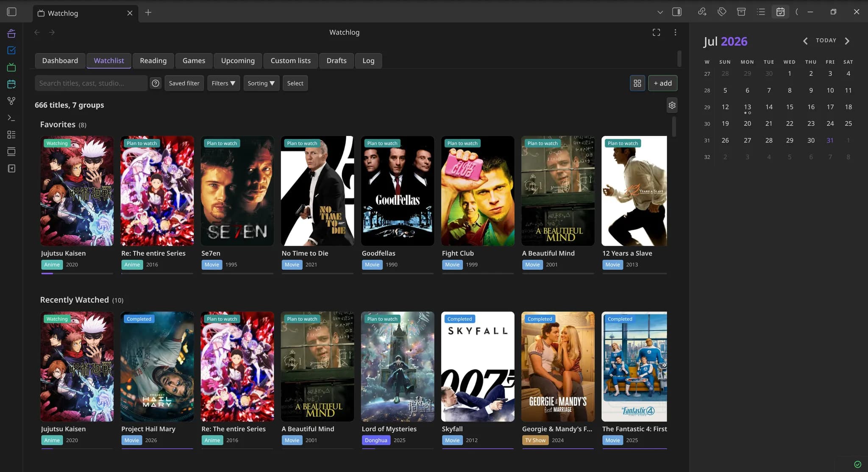Click the '12 Years a Slave' title

(627, 253)
